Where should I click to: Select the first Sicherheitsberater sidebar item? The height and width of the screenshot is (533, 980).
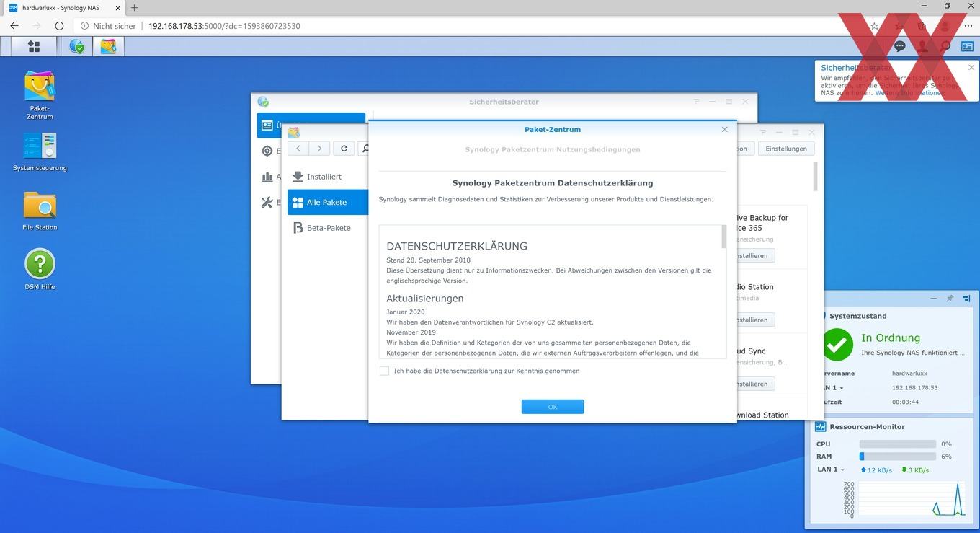311,125
